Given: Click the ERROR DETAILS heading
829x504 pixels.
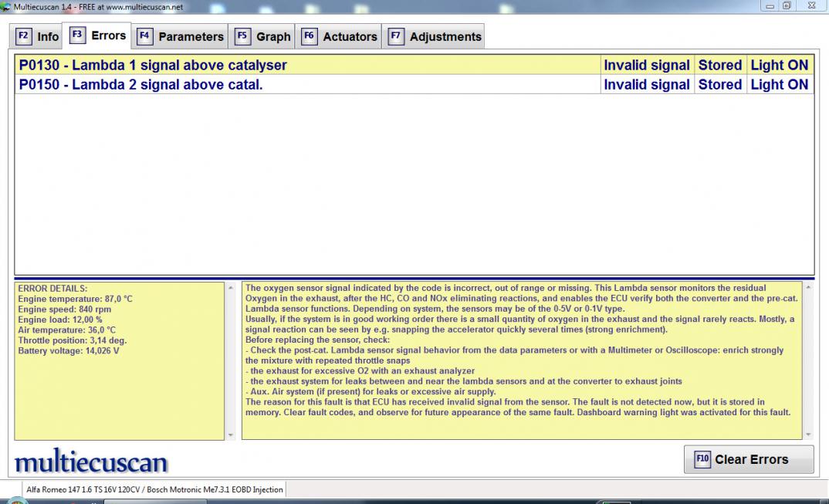Looking at the screenshot, I should (52, 289).
